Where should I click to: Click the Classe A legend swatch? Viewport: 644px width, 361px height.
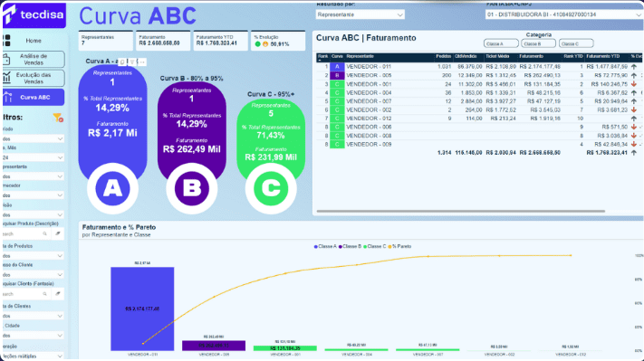pyautogui.click(x=315, y=247)
